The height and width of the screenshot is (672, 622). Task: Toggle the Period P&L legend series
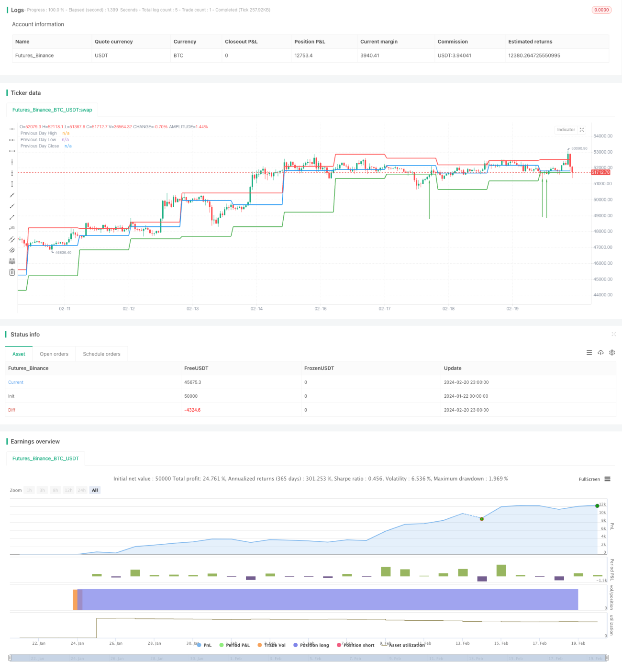[234, 645]
